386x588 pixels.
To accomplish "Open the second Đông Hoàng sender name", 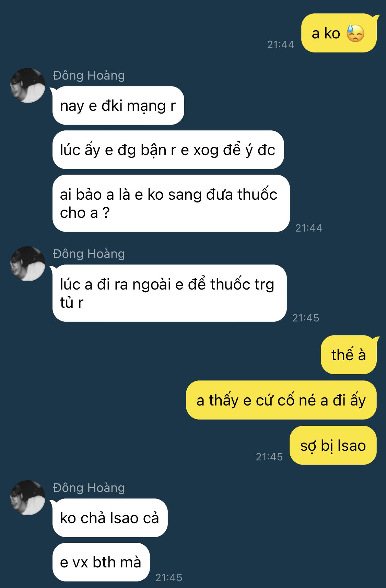I will pos(89,254).
